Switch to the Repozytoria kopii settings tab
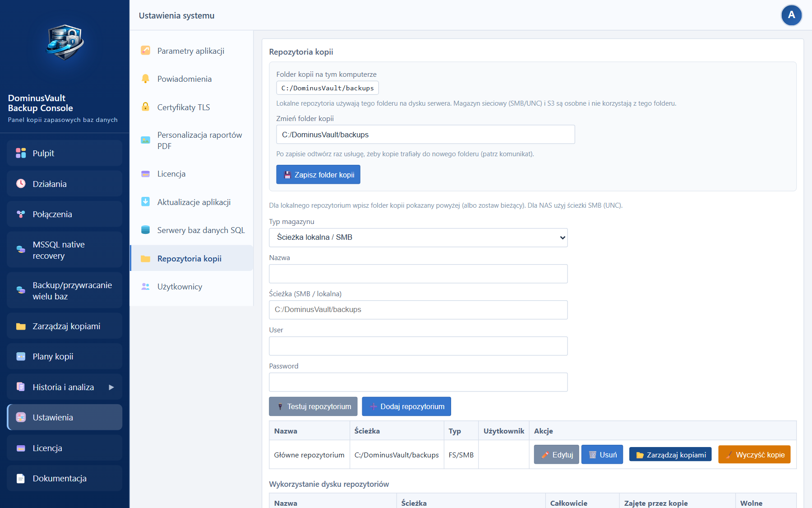The height and width of the screenshot is (508, 812). pos(192,258)
